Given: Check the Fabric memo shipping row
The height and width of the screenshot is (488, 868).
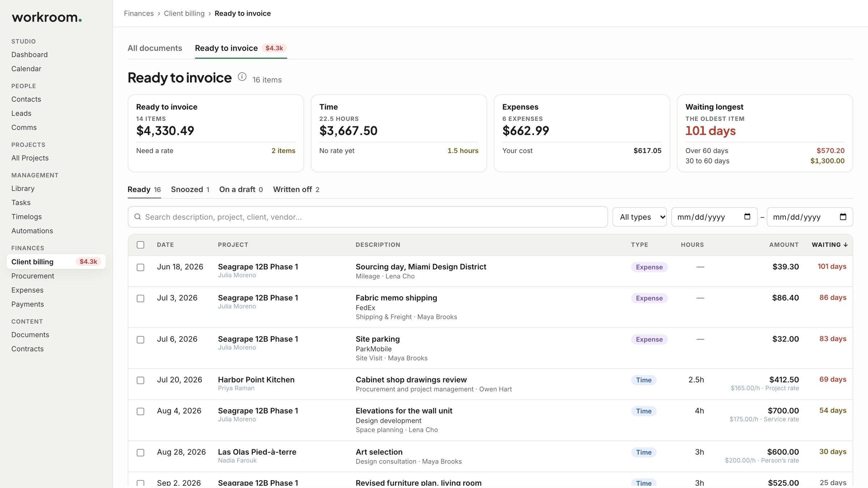Looking at the screenshot, I should (x=140, y=298).
